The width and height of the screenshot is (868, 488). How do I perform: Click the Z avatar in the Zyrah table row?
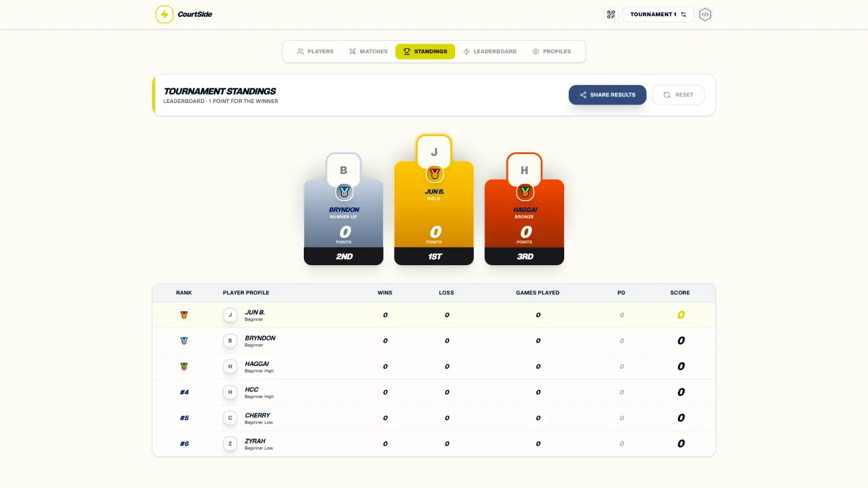pos(230,444)
